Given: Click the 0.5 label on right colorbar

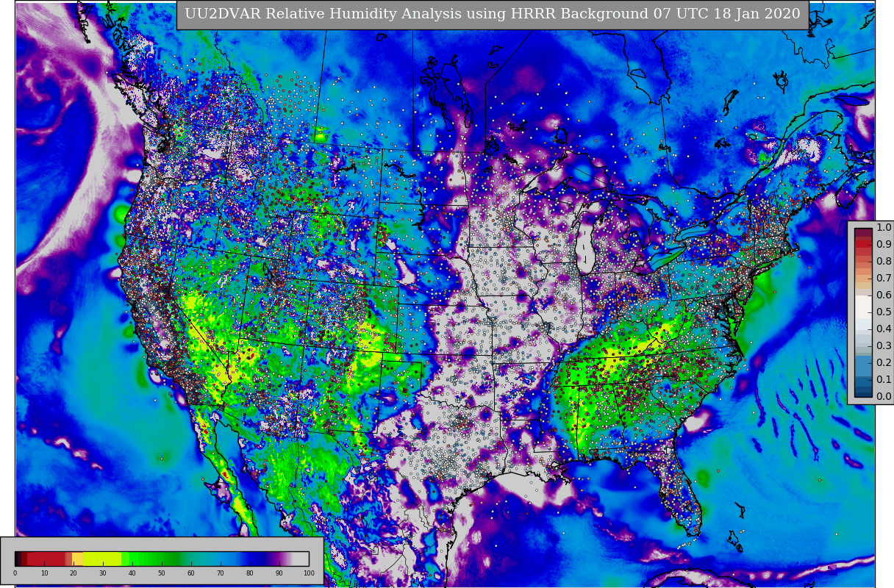Looking at the screenshot, I should click(884, 312).
